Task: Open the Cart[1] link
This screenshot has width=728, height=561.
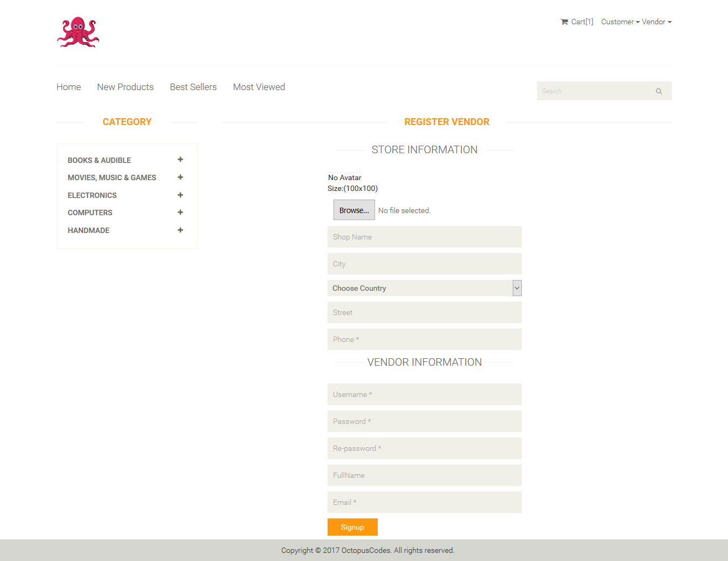Action: pos(582,22)
